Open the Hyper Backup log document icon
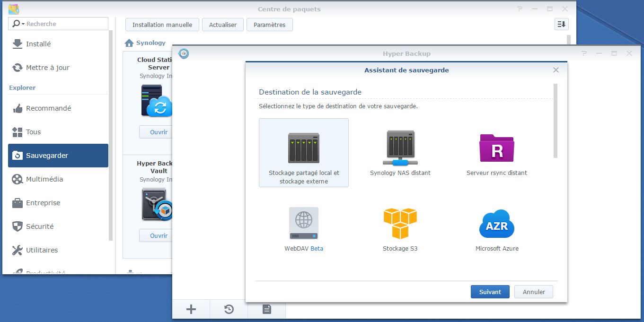The width and height of the screenshot is (644, 322). 267,309
